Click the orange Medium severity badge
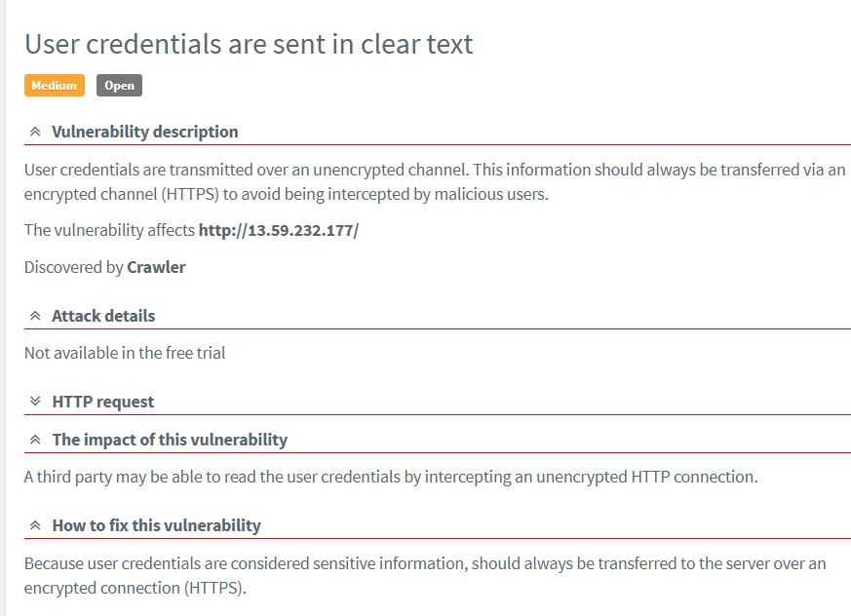The image size is (851, 616). [x=55, y=86]
